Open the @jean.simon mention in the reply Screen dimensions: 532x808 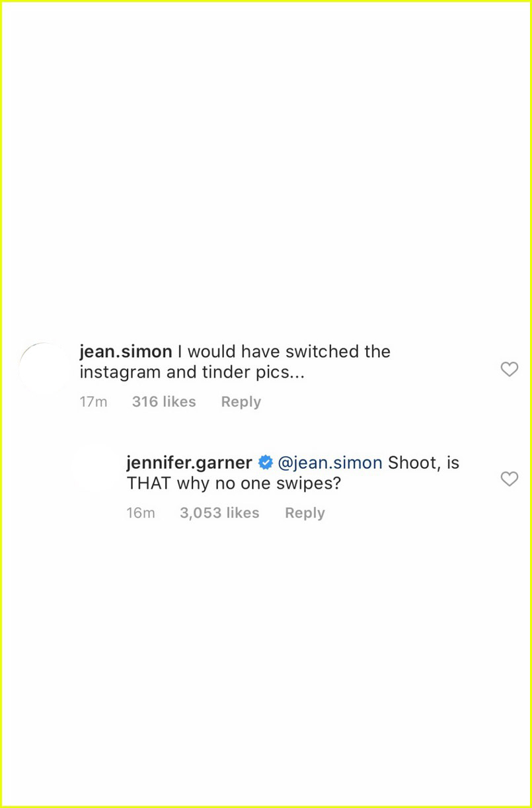click(x=330, y=463)
